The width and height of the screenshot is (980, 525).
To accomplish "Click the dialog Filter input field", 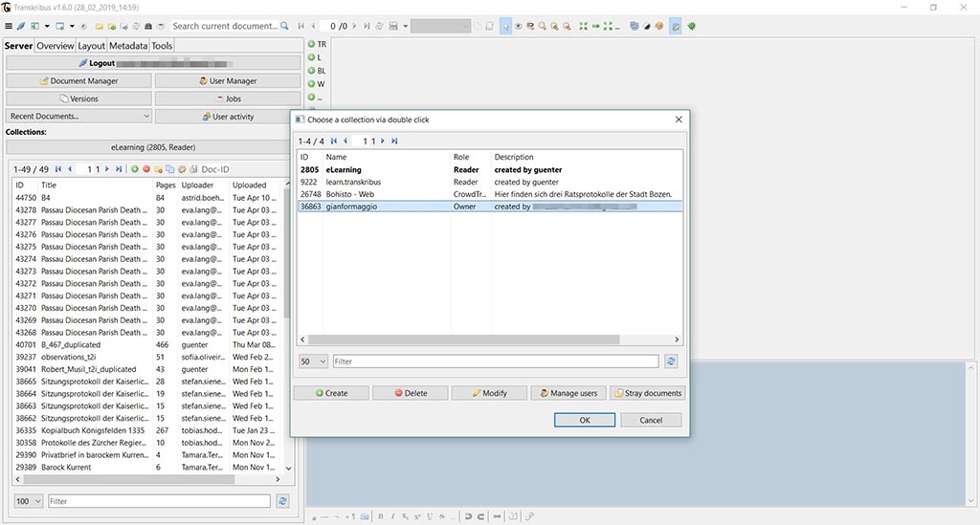I will click(496, 361).
